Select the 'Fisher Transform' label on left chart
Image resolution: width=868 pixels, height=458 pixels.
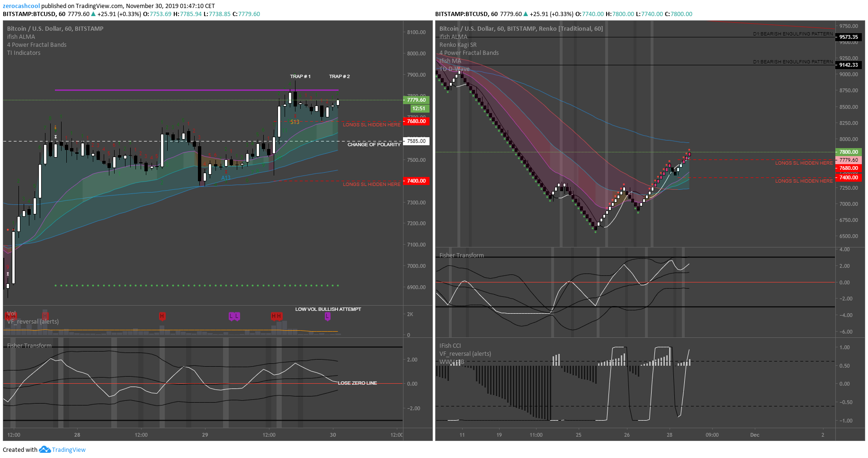tap(29, 345)
